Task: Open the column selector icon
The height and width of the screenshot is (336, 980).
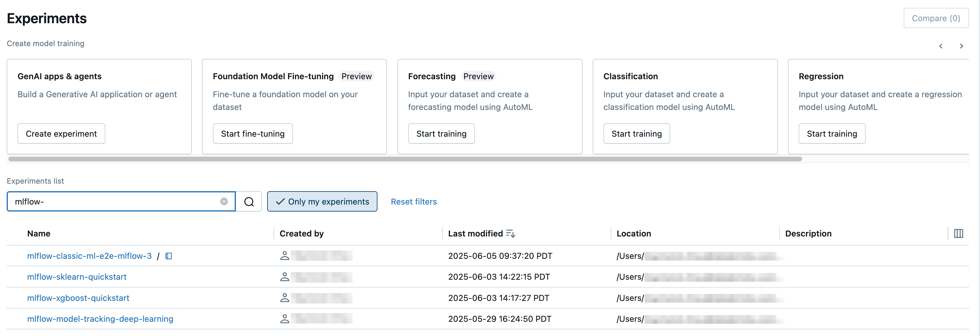Action: pos(958,234)
